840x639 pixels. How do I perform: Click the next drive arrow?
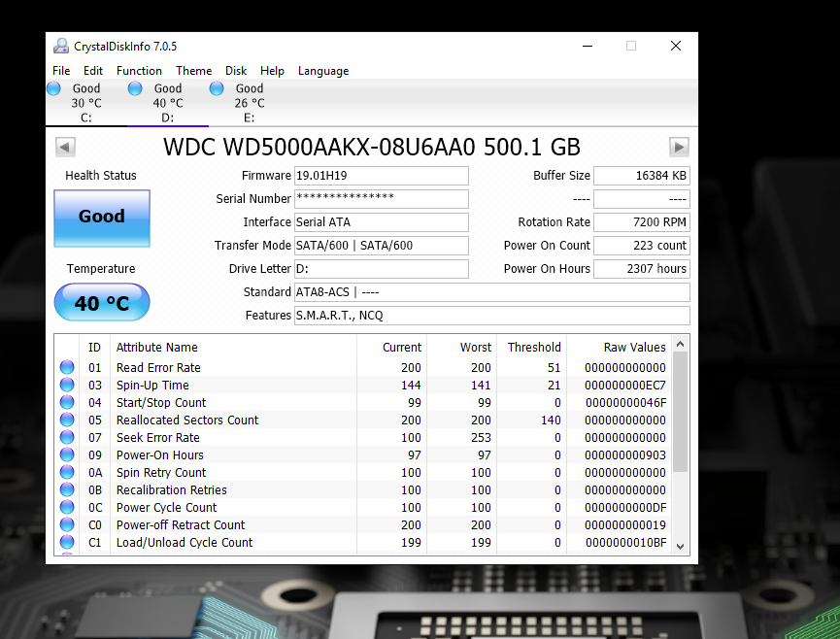(680, 147)
